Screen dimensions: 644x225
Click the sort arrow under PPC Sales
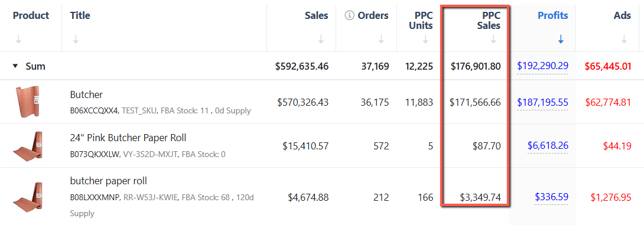click(494, 40)
